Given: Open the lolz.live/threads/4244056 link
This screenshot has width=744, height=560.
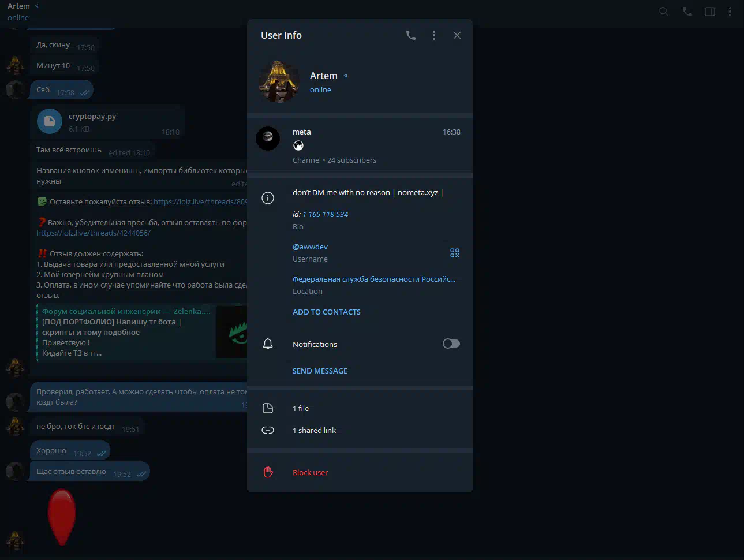Looking at the screenshot, I should [x=94, y=233].
